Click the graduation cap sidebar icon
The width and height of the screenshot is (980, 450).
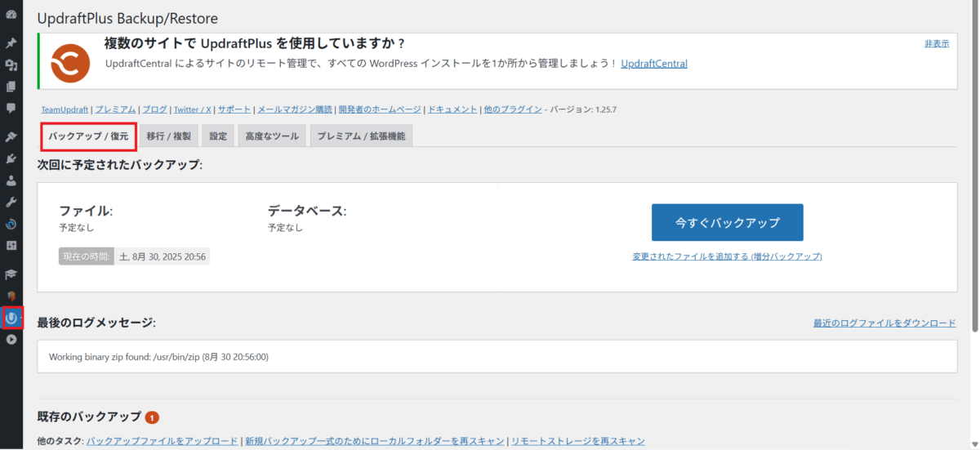[11, 274]
